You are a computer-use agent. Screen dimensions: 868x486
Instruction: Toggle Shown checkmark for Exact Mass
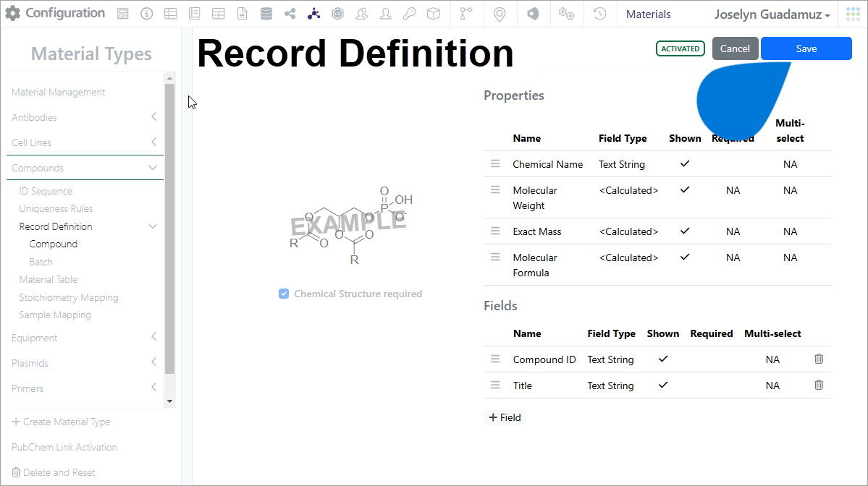[x=685, y=231]
